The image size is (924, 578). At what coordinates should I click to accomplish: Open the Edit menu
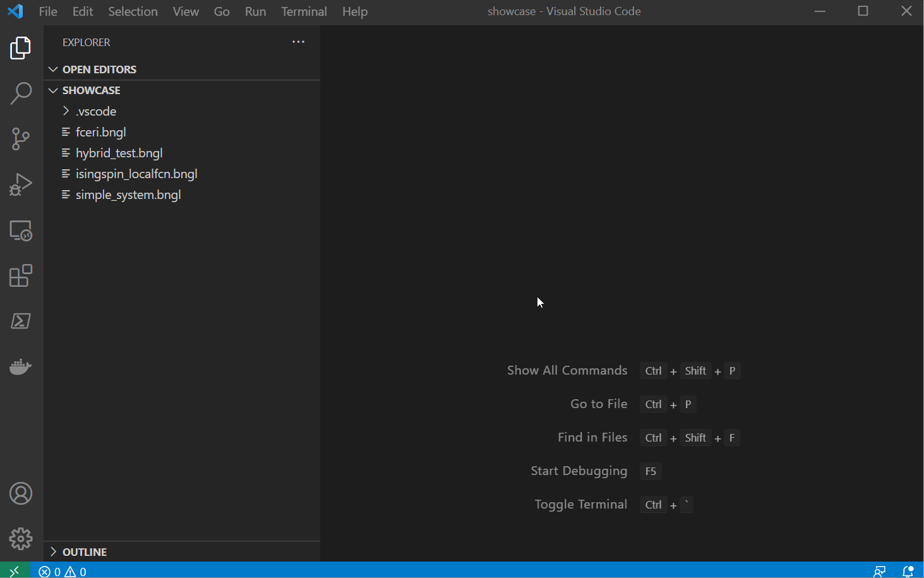point(83,11)
